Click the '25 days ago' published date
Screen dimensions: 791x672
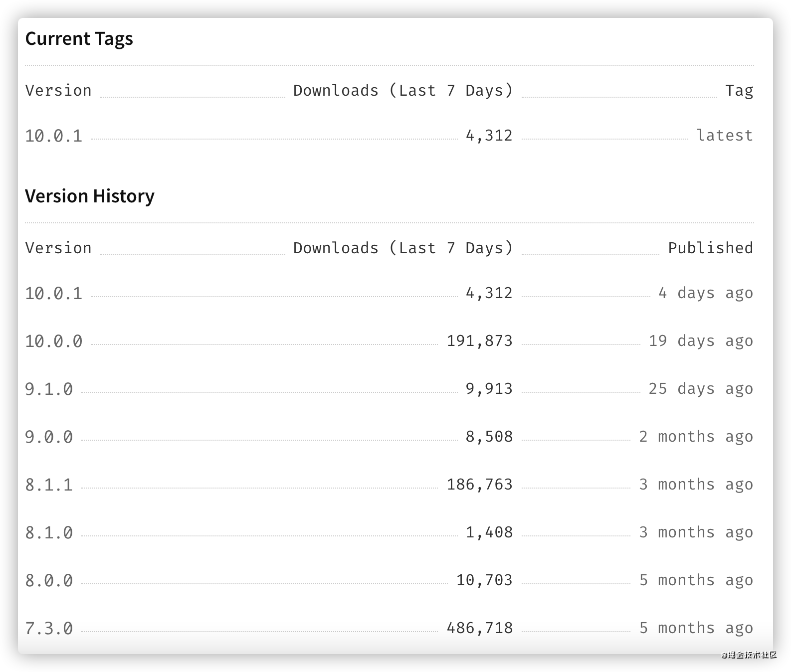coord(701,389)
